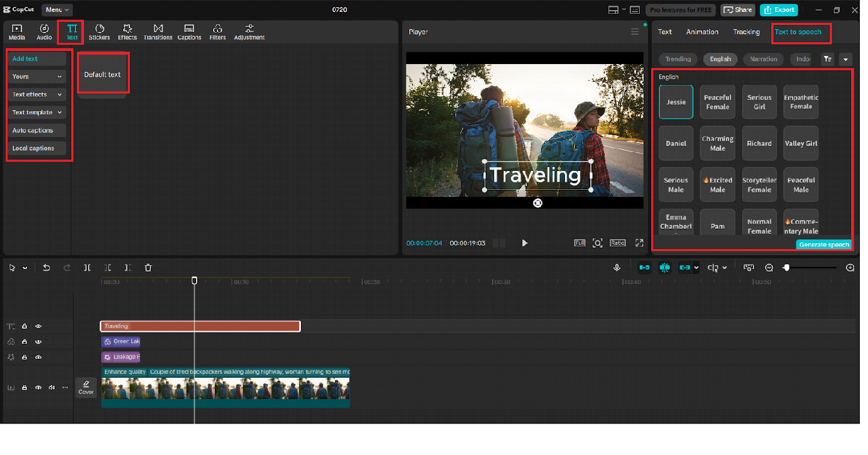Open the Menu dropdown
This screenshot has height=455, width=868.
(57, 10)
